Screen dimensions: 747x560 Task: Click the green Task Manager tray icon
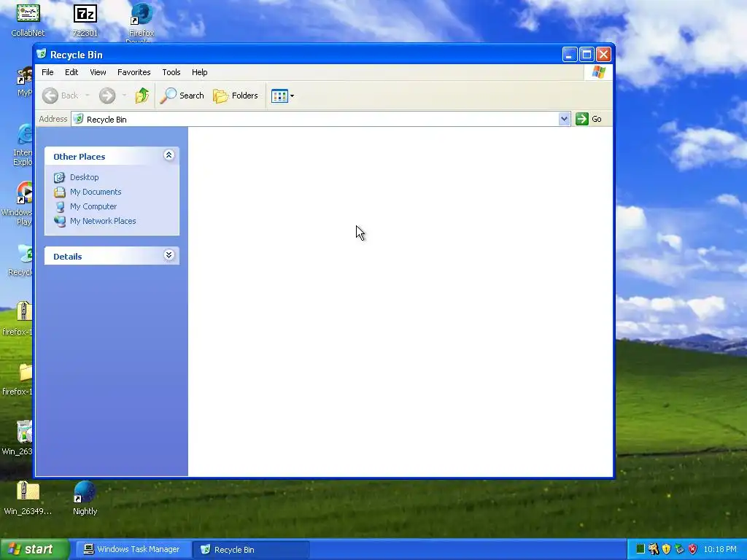[640, 549]
